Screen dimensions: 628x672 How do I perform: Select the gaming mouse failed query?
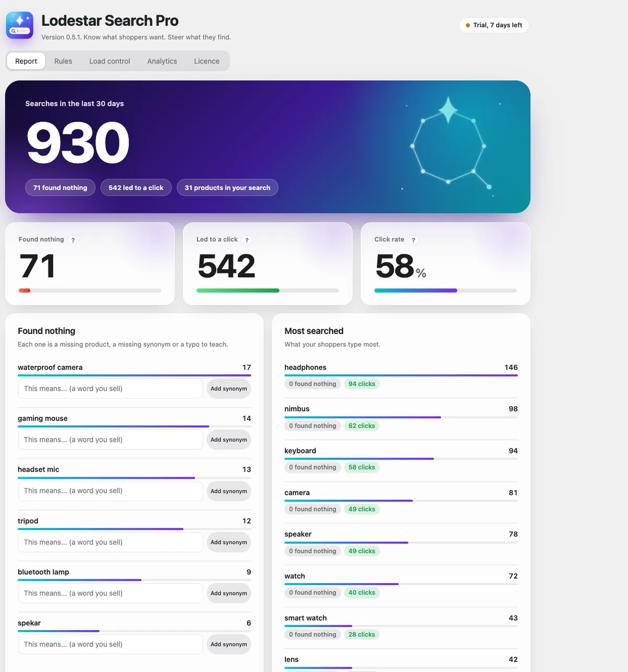coord(42,419)
